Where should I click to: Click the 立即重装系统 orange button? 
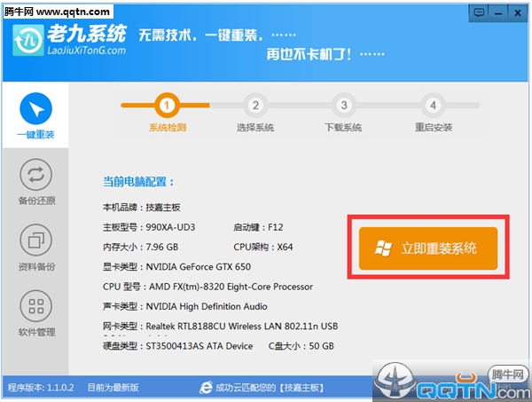click(x=428, y=248)
